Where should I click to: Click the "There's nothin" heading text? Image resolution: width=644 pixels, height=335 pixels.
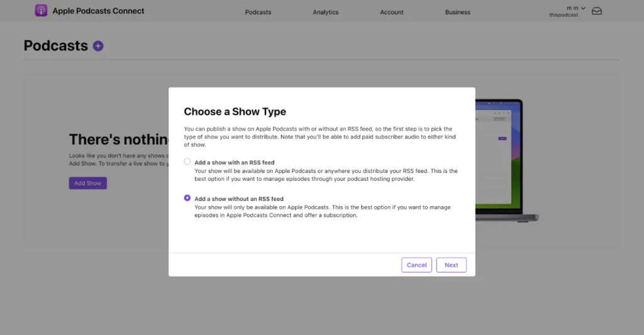tap(118, 140)
